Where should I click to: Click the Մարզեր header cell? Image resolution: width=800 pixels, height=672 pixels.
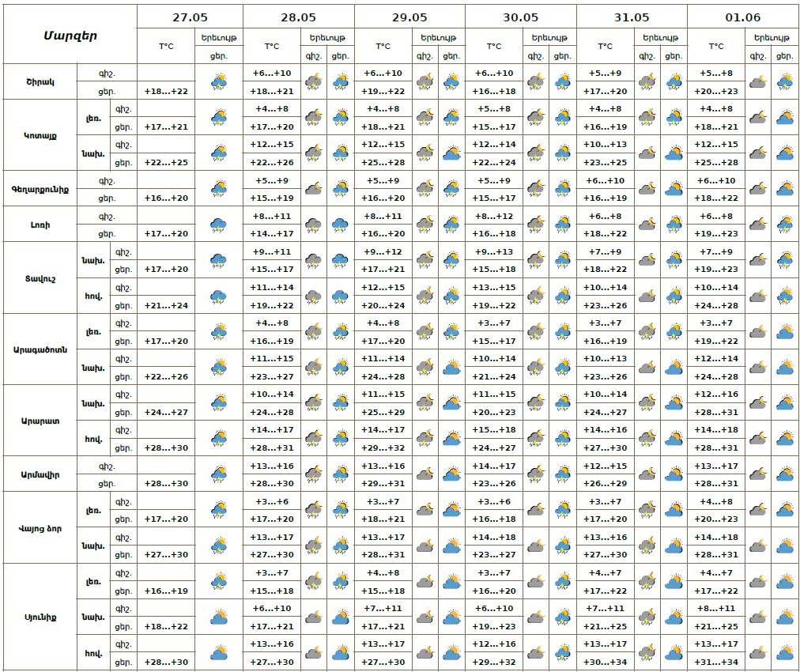coord(70,35)
